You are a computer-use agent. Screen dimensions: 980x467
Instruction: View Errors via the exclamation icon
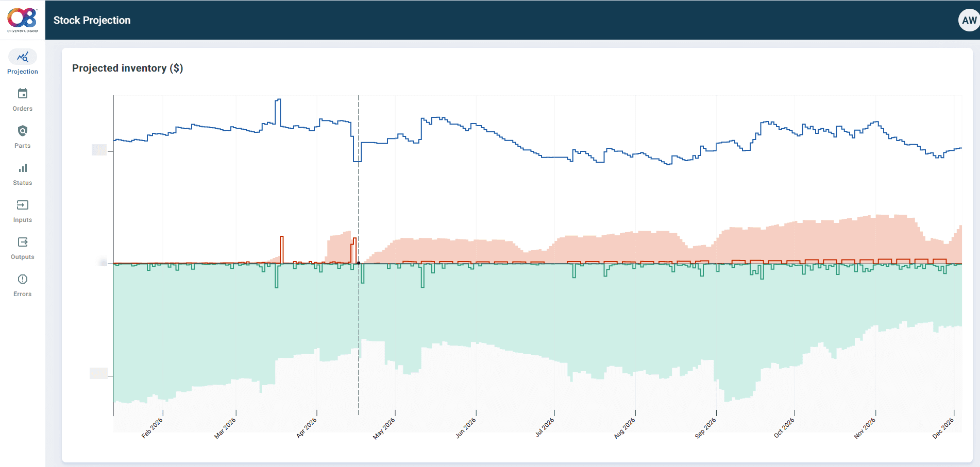coord(22,279)
